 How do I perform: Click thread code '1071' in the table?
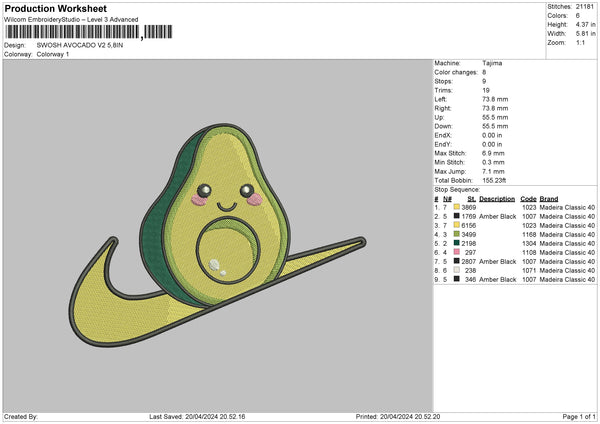tap(529, 270)
